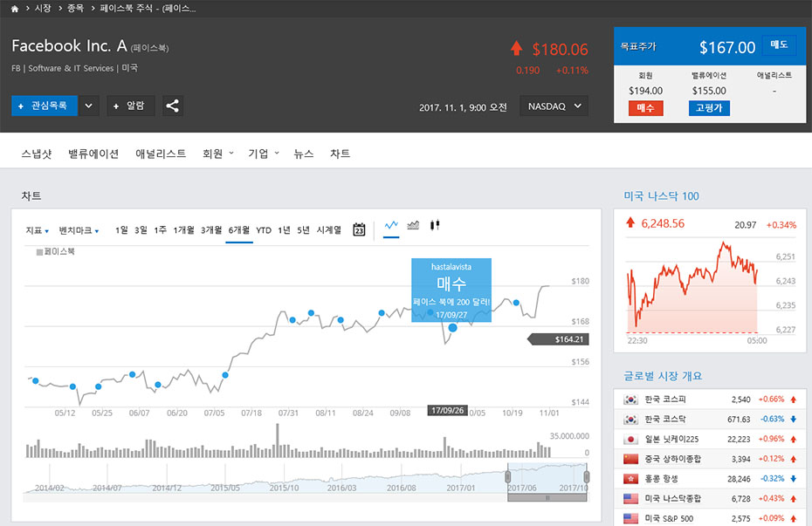Open 종목 breadcrumb link
Viewport: 812px width, 526px height.
point(75,8)
